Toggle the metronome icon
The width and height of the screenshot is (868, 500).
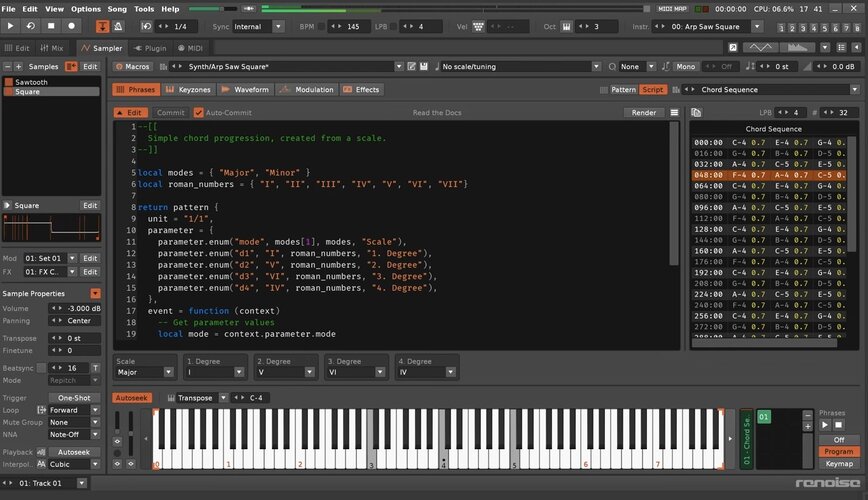[x=118, y=26]
